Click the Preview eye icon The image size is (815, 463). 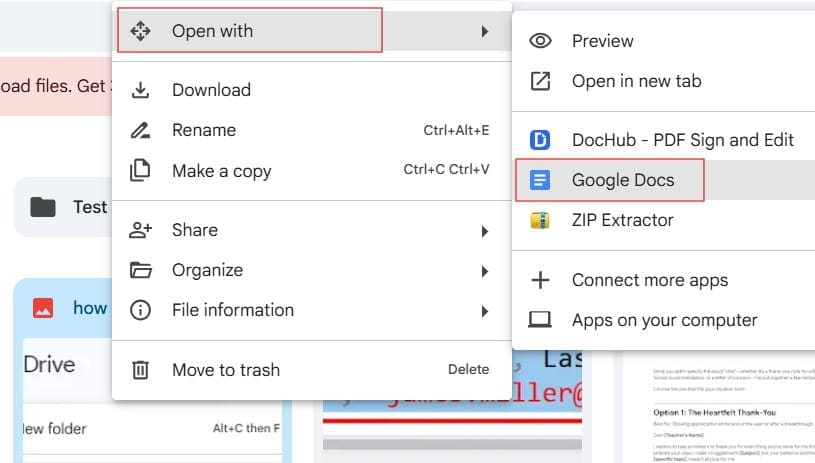point(540,41)
